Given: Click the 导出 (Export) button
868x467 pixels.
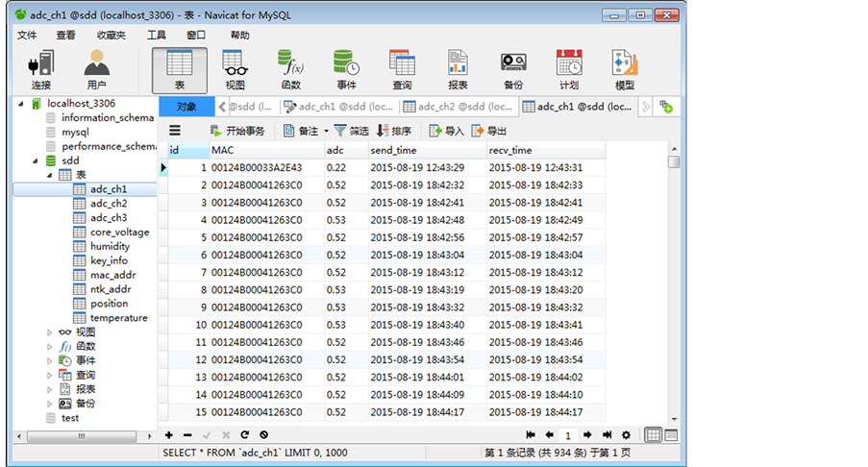Looking at the screenshot, I should pyautogui.click(x=488, y=131).
